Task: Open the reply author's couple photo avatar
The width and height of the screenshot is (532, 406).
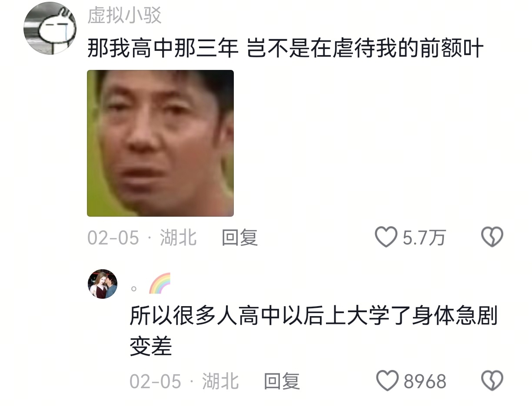Action: [103, 284]
